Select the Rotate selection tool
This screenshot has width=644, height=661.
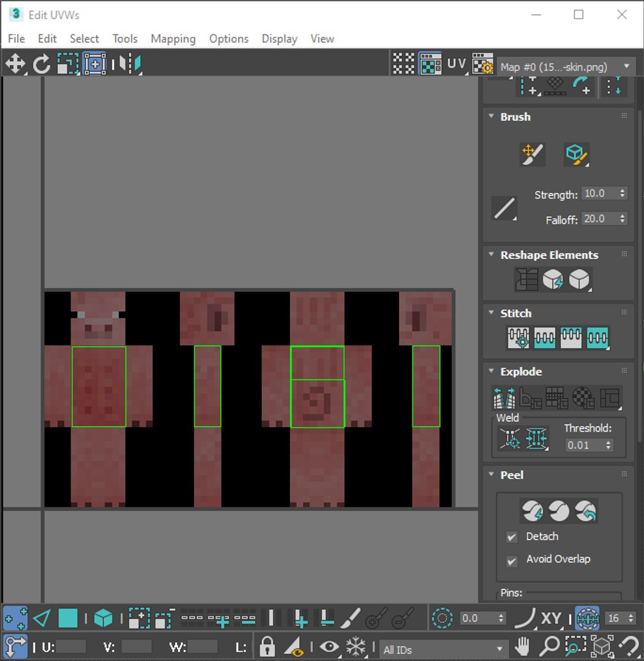[42, 64]
